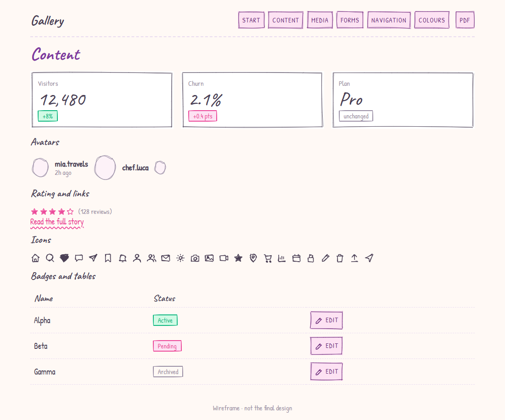Click the bookmark icon
The width and height of the screenshot is (505, 420).
tap(108, 258)
